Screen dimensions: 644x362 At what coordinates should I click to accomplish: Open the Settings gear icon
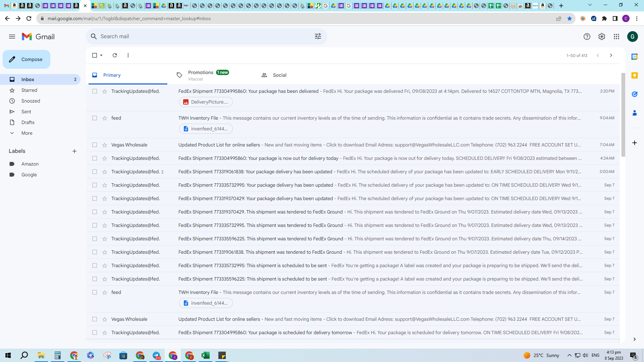601,37
